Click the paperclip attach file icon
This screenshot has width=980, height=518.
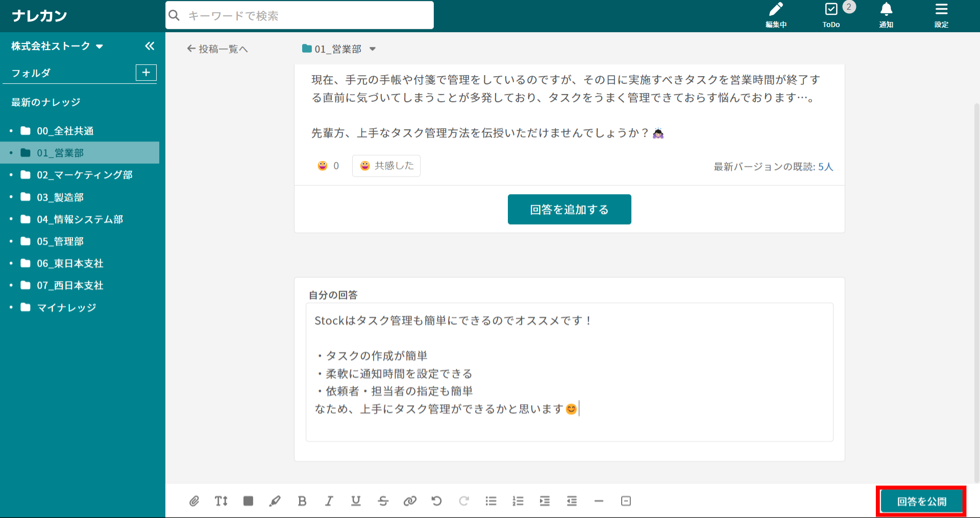pos(194,501)
